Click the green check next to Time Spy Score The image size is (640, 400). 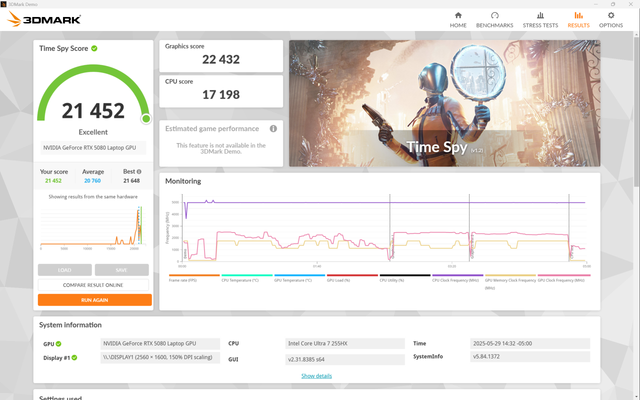tap(94, 48)
